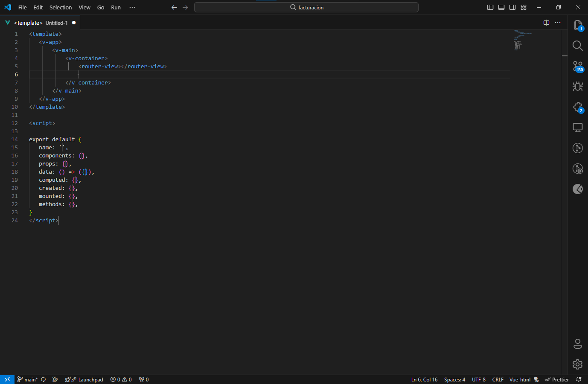Screen dimensions: 588x384
Task: Open errors and warnings count in status bar
Action: click(x=121, y=379)
